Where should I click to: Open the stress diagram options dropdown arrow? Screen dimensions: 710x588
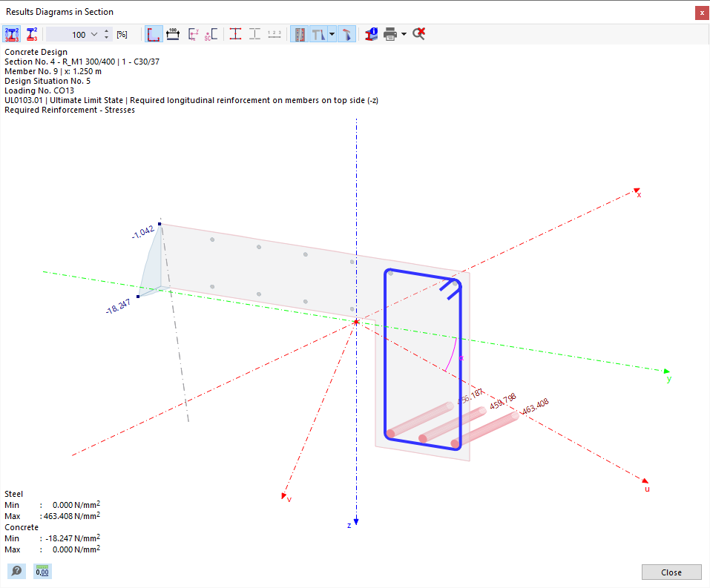point(332,34)
